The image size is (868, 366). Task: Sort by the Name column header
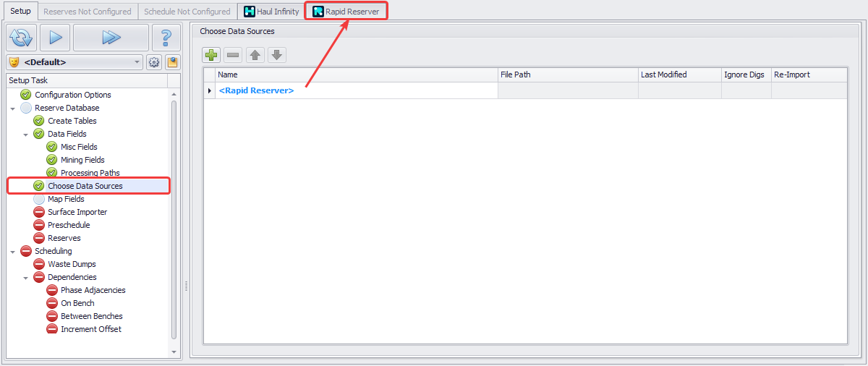(357, 75)
